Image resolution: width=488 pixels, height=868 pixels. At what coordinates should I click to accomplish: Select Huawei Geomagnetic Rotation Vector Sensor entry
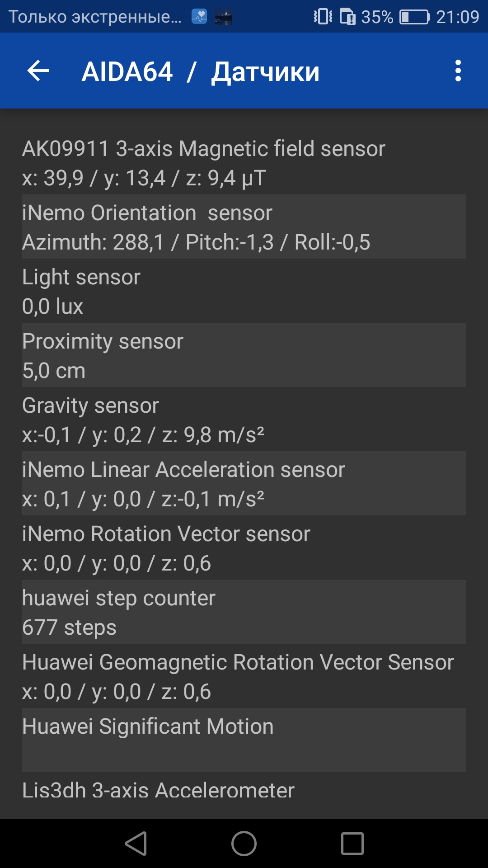click(x=244, y=676)
